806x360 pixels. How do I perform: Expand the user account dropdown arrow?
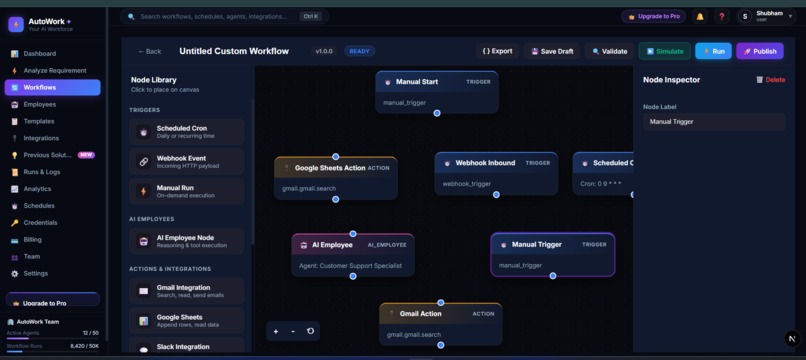(790, 16)
